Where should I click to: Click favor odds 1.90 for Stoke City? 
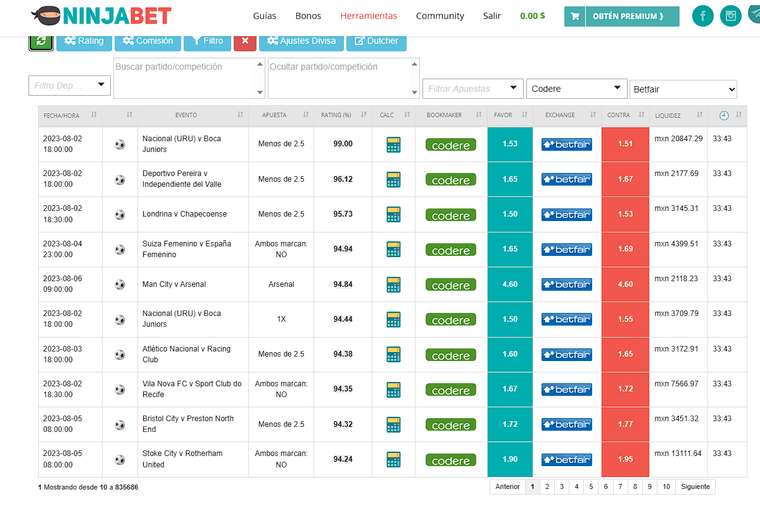(x=510, y=459)
